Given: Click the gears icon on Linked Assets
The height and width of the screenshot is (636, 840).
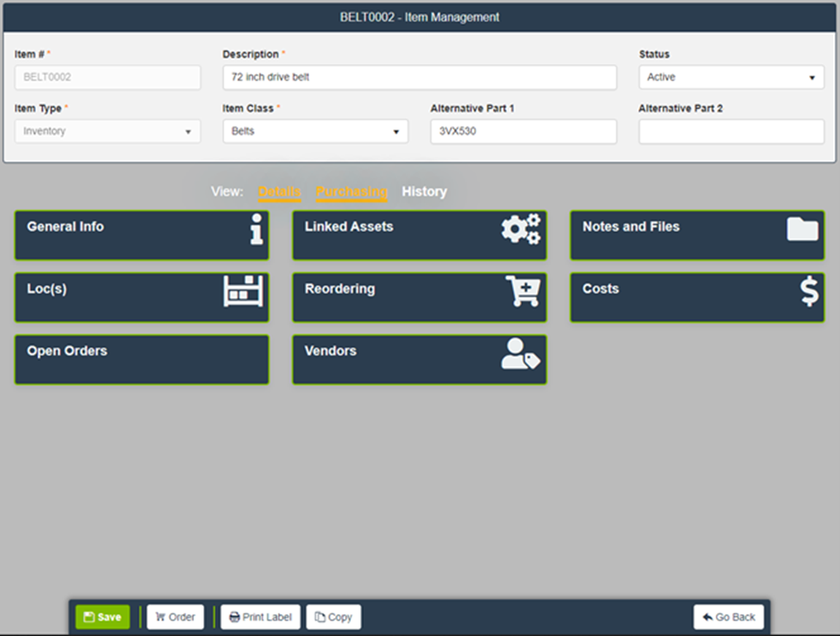Looking at the screenshot, I should tap(521, 229).
